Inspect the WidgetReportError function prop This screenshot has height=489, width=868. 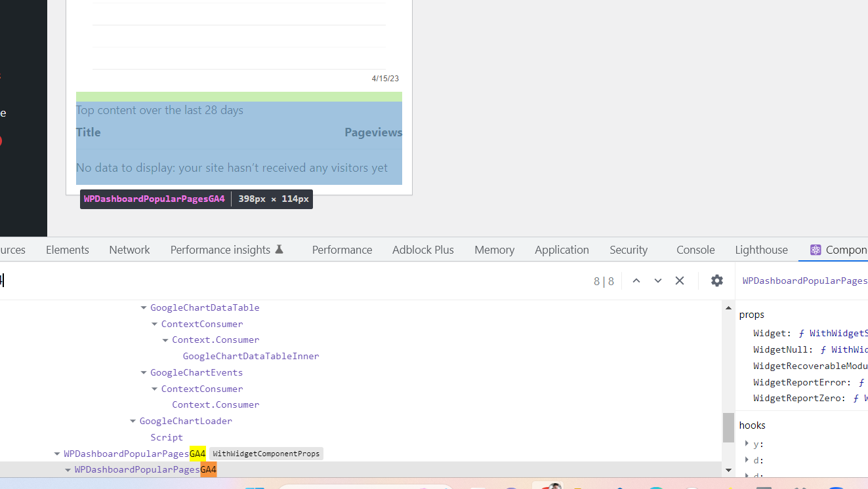(801, 381)
